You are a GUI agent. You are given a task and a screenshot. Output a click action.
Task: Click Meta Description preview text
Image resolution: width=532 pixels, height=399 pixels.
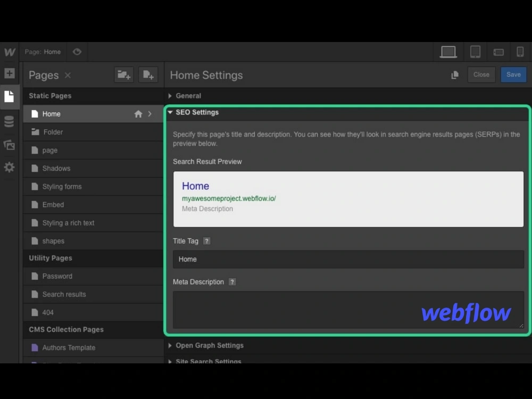coord(207,209)
